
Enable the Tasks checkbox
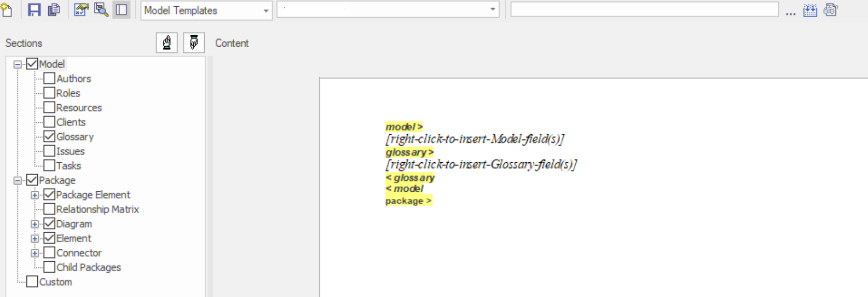click(49, 165)
